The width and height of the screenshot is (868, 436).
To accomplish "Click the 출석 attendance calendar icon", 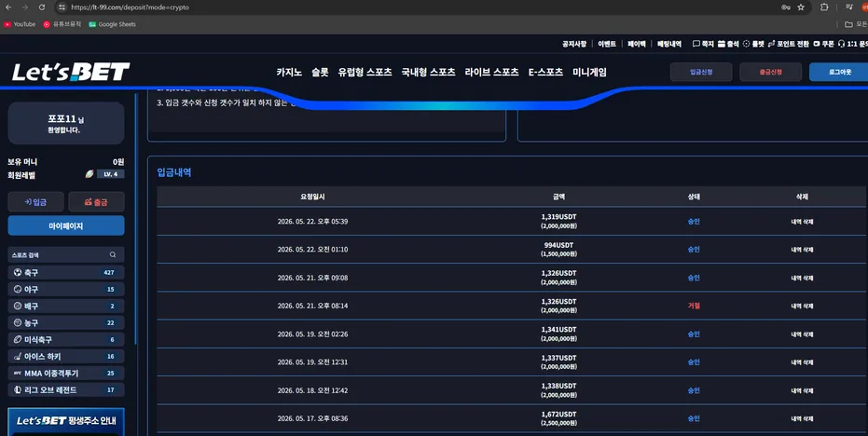I will 722,44.
